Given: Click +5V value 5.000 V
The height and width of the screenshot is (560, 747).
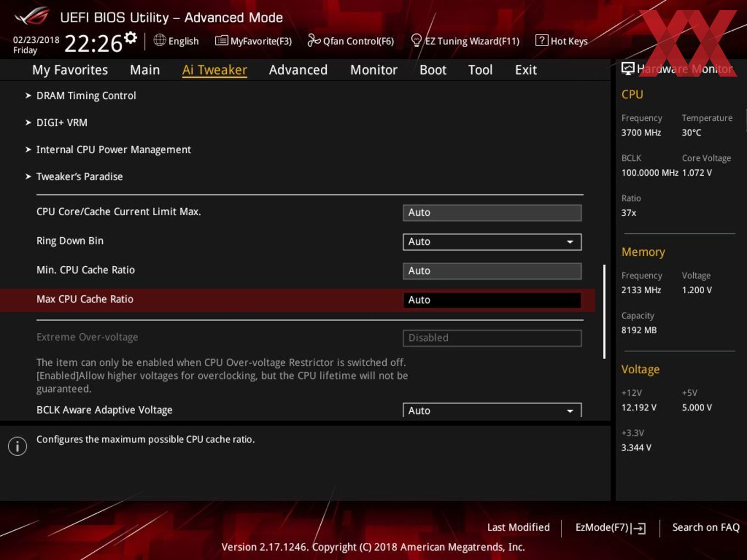Looking at the screenshot, I should point(697,407).
